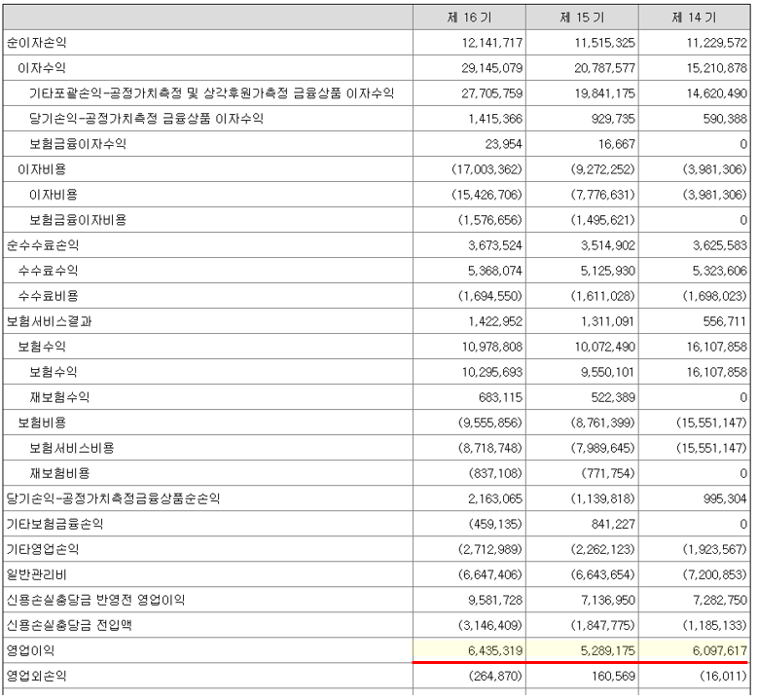757x700 pixels.
Task: Select the 보험서비스결과 row label
Action: (49, 321)
